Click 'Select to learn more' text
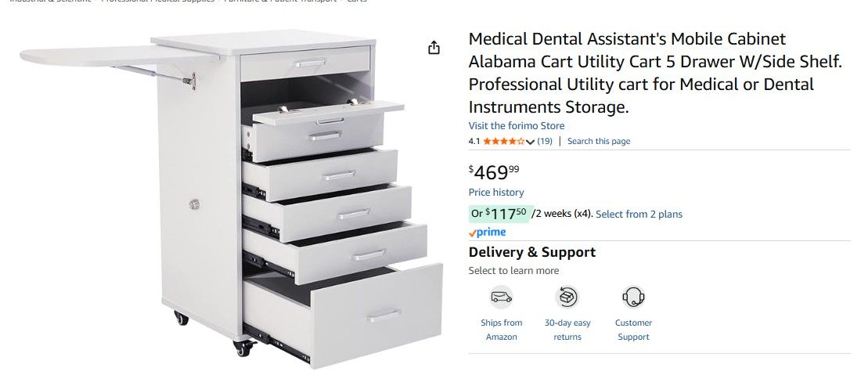Viewport: 868px width, 375px height. tap(513, 271)
